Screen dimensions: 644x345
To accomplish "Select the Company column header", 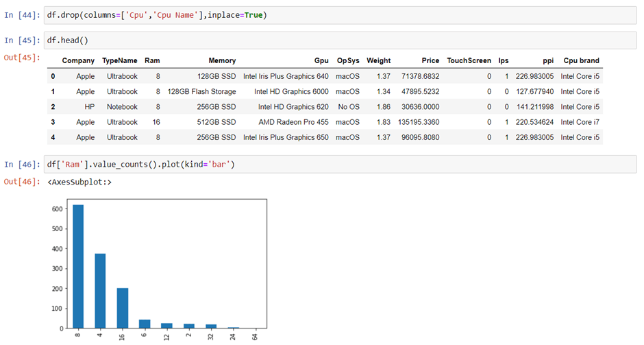I will [78, 60].
